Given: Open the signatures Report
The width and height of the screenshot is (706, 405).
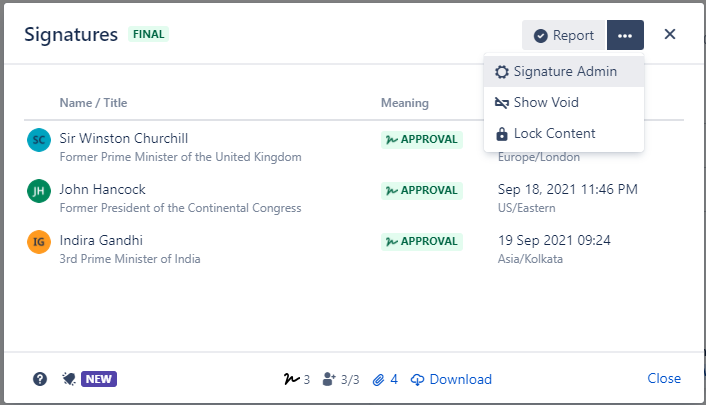Looking at the screenshot, I should (x=563, y=35).
